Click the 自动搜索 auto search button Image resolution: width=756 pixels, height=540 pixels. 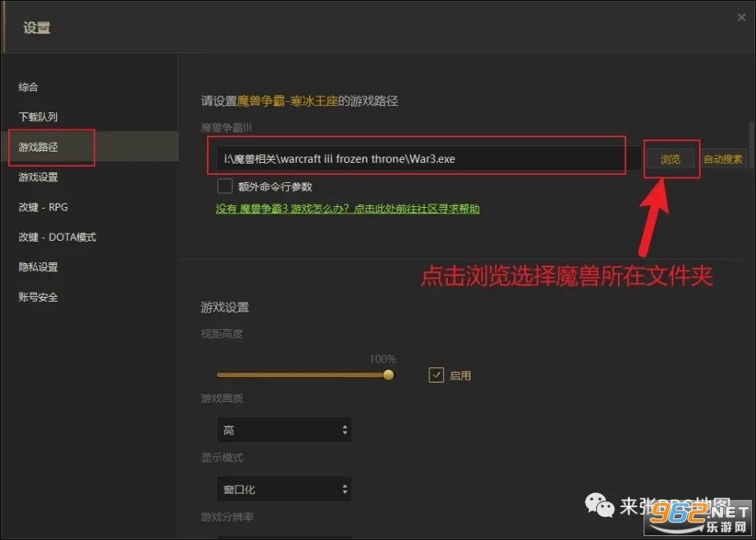pyautogui.click(x=723, y=159)
